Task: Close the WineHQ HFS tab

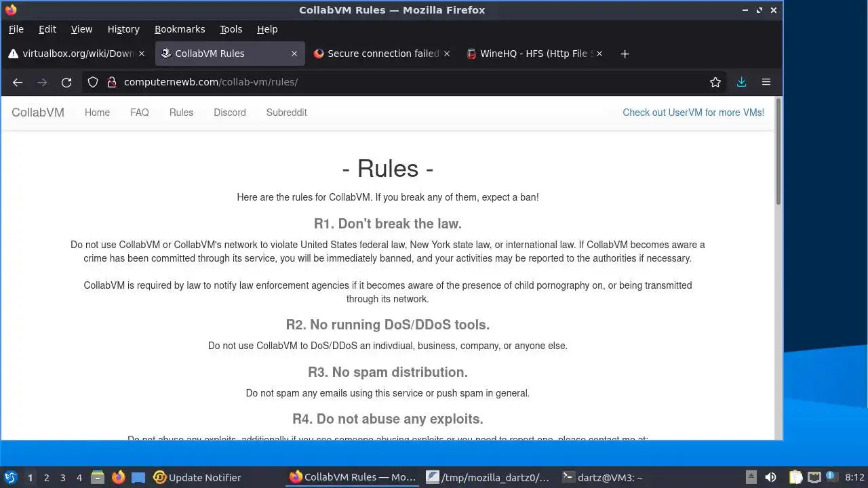Action: click(x=599, y=54)
